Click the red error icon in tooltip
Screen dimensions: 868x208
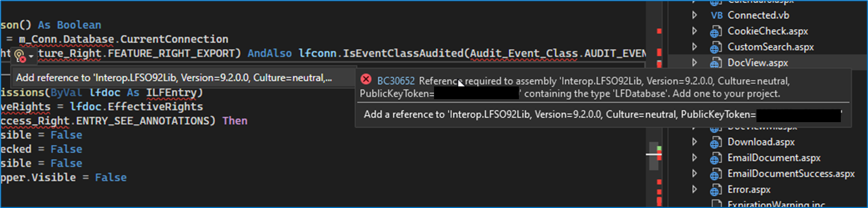(x=366, y=79)
